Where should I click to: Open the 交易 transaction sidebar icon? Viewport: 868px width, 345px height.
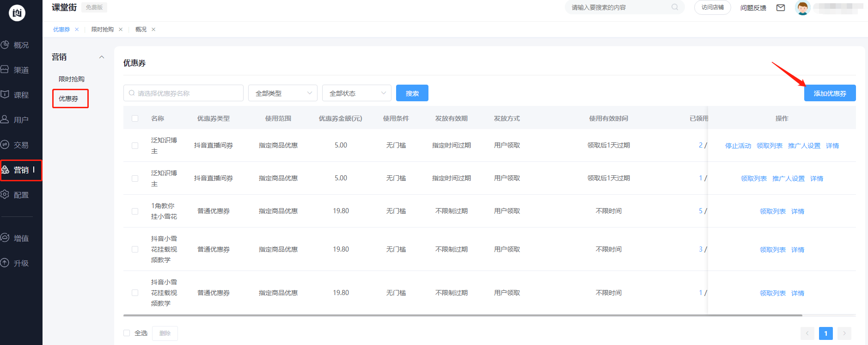(5, 144)
